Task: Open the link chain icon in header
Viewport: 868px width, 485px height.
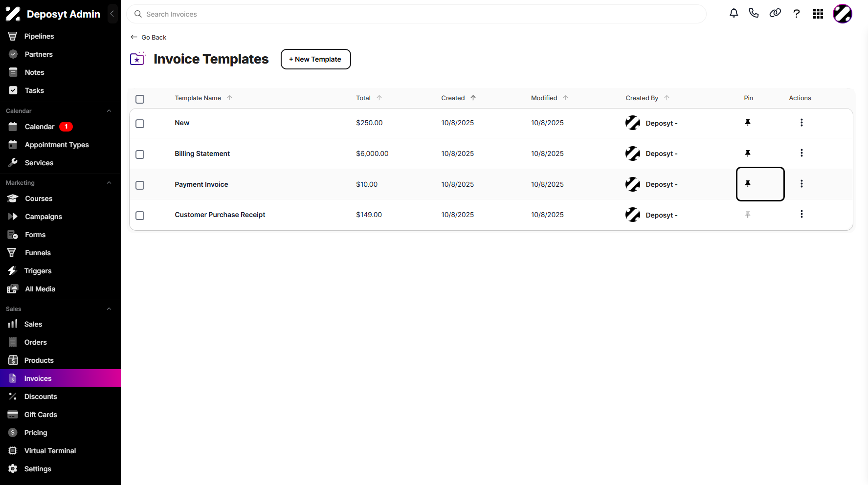Action: [x=775, y=13]
